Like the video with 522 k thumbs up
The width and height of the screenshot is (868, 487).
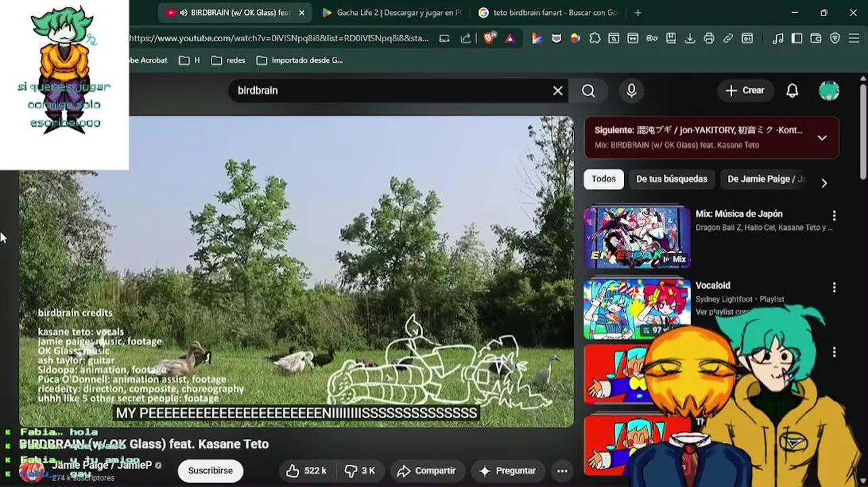306,471
